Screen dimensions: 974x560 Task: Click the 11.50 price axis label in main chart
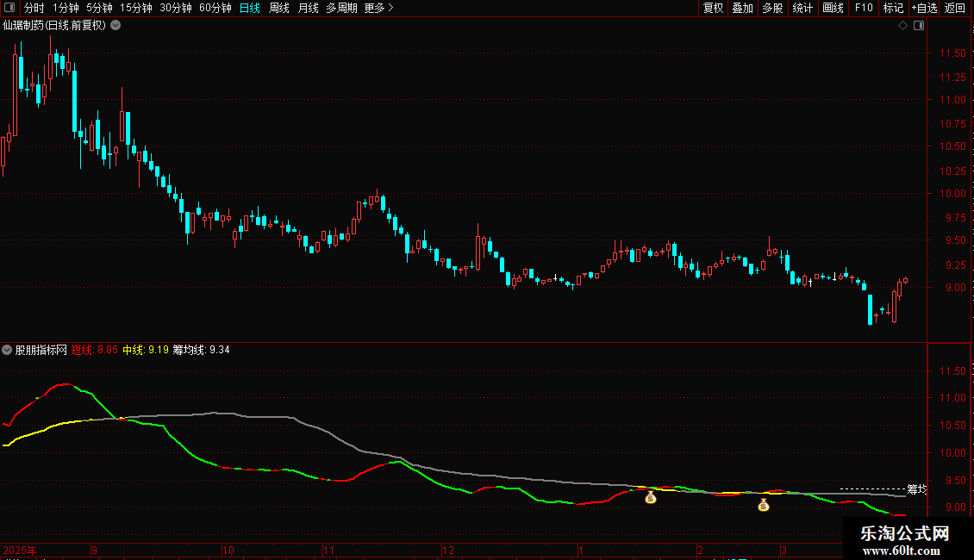click(952, 53)
